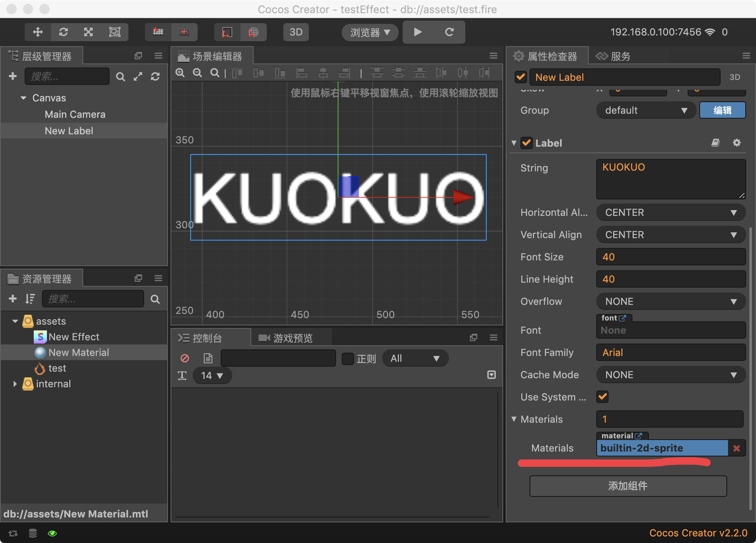Click the Font Size input field
The image size is (756, 543).
[671, 257]
